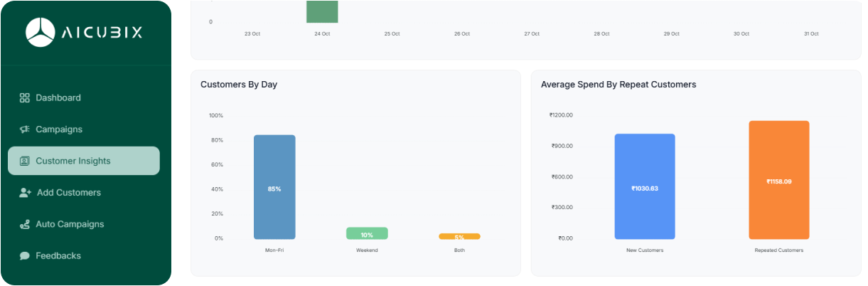Click the New Customers ₹1030.63 bar
Viewport: 868px width, 286px height.
pos(645,186)
